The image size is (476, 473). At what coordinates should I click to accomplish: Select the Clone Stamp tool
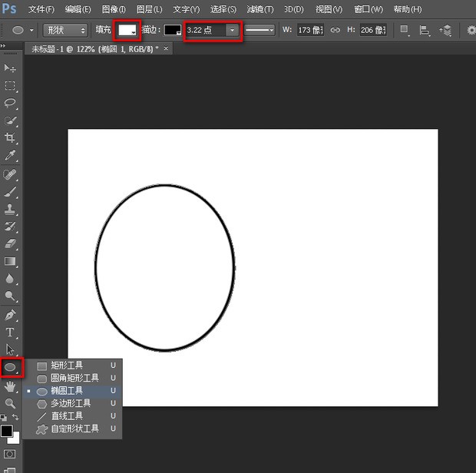[11, 209]
